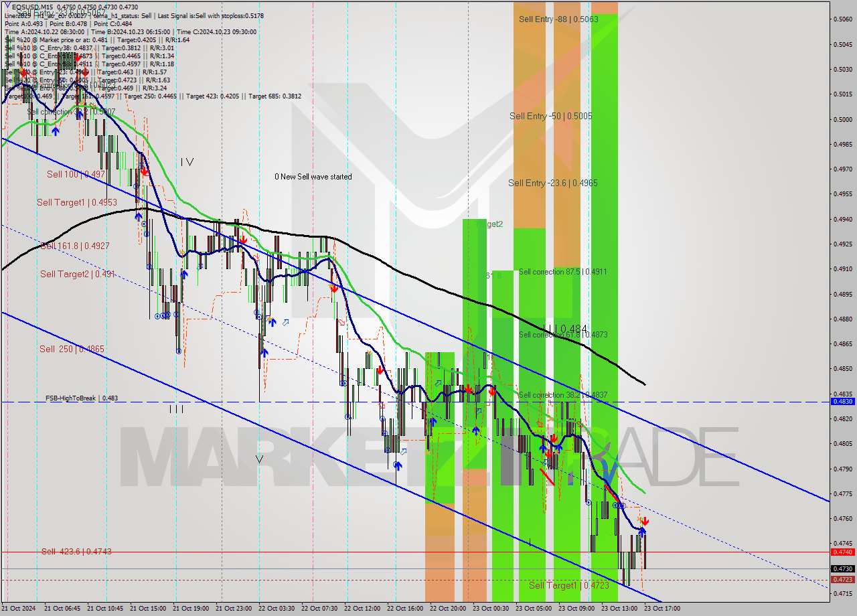The width and height of the screenshot is (857, 616).
Task: Click the 'FSB-HighToBreak | 0.483' label
Action: click(82, 398)
